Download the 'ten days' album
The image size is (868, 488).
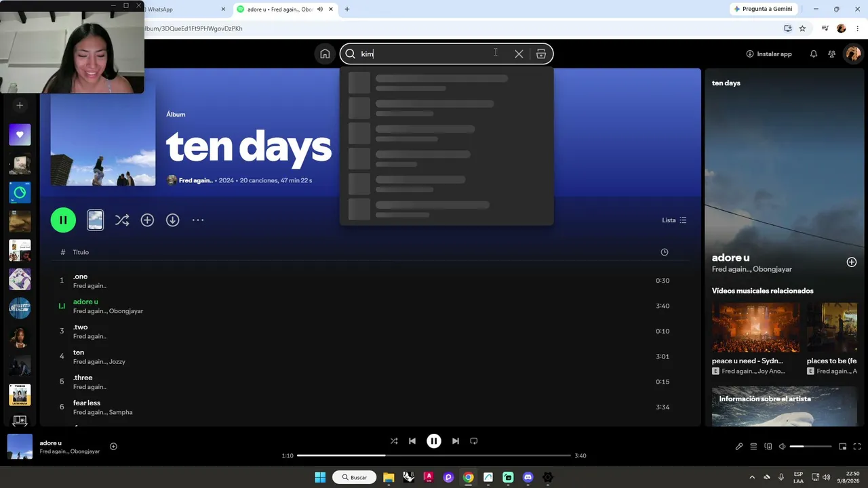(173, 220)
